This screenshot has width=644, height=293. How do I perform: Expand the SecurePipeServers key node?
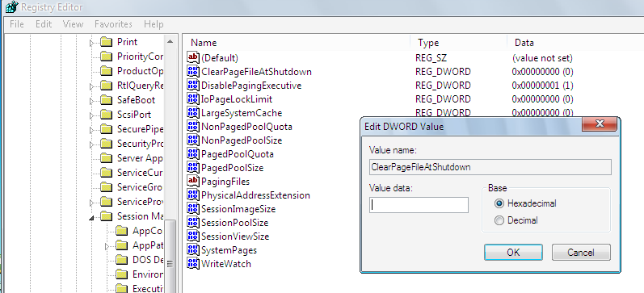92,129
